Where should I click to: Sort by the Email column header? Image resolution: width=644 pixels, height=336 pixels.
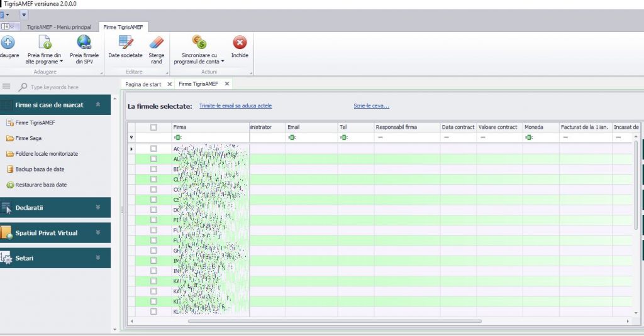pos(312,127)
